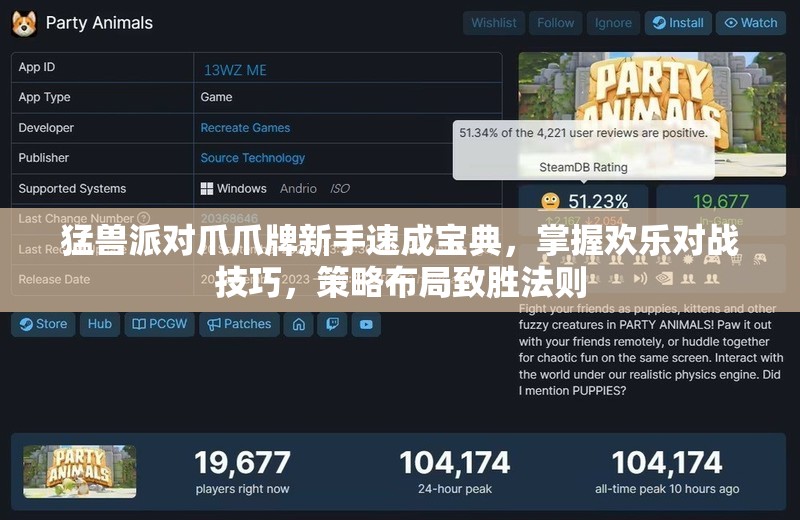
Task: Click the Party Animals header banner image
Action: [x=652, y=114]
